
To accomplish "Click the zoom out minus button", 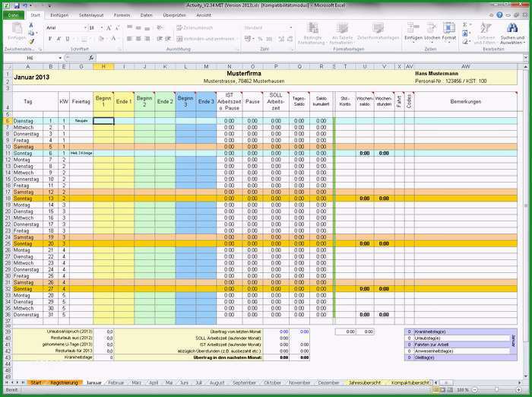I will (x=475, y=390).
